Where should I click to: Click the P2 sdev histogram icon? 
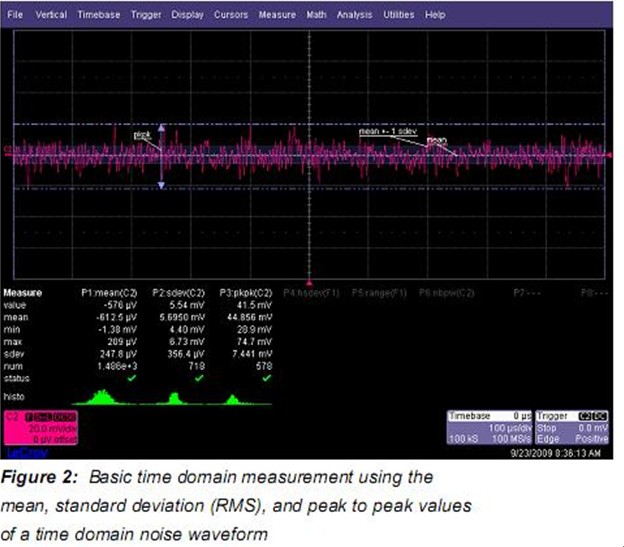click(175, 398)
